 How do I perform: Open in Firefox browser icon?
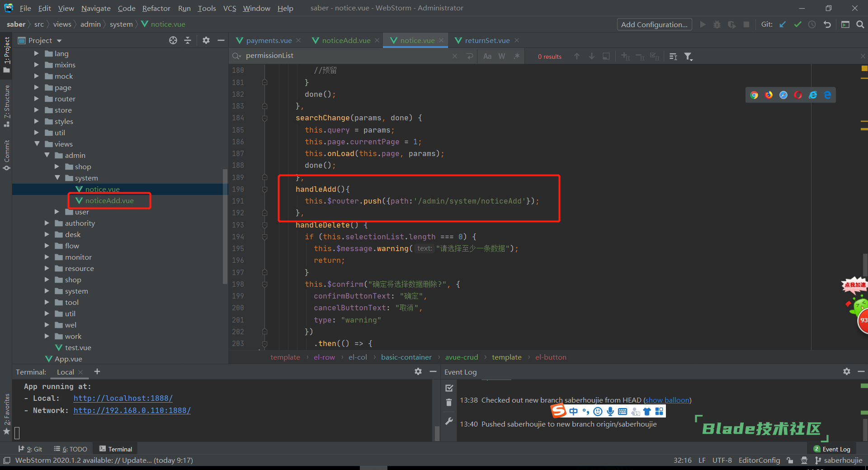click(769, 95)
